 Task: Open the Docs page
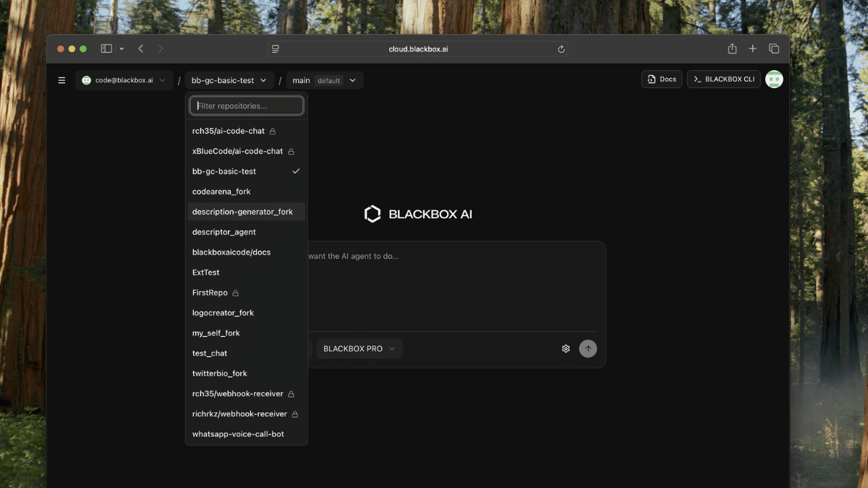click(x=660, y=80)
